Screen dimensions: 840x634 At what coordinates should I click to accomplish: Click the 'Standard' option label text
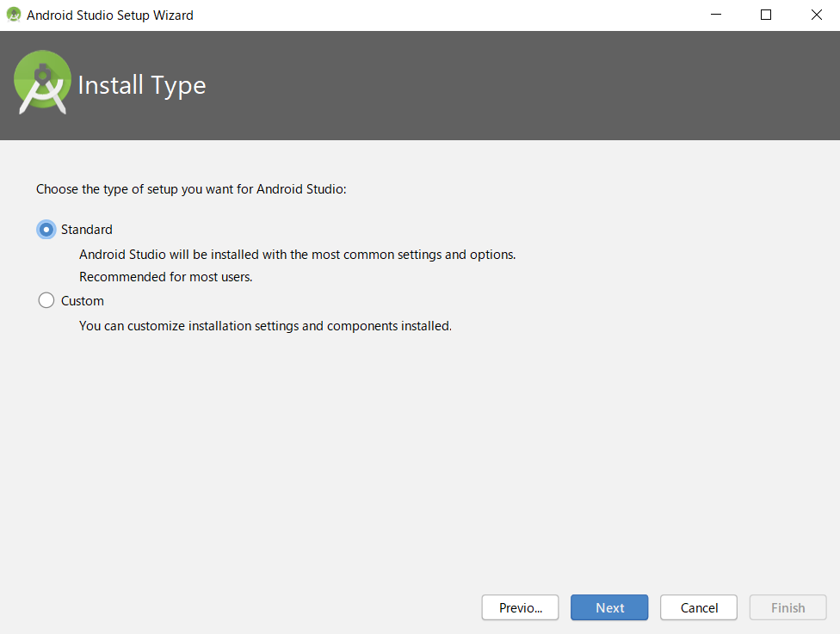point(87,230)
